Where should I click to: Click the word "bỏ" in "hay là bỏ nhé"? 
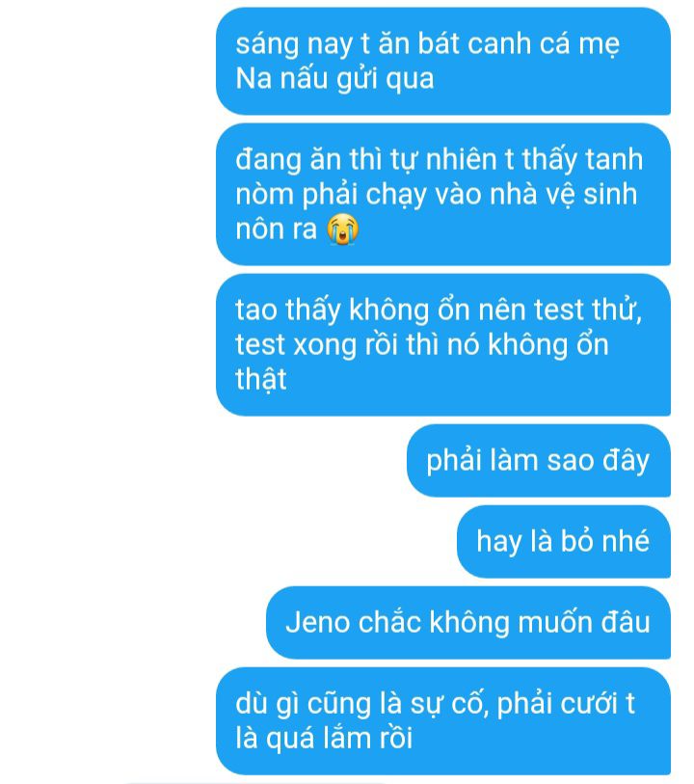(x=578, y=541)
